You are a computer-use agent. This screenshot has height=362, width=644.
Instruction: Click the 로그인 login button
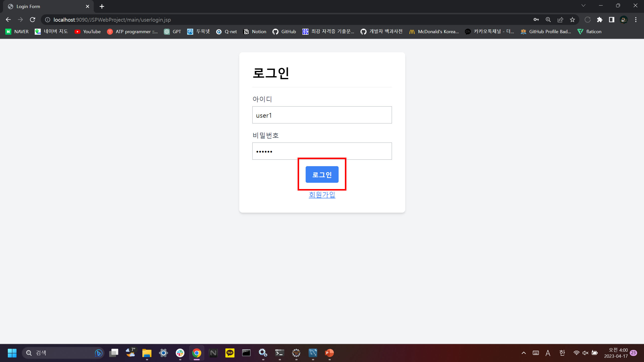pos(322,174)
